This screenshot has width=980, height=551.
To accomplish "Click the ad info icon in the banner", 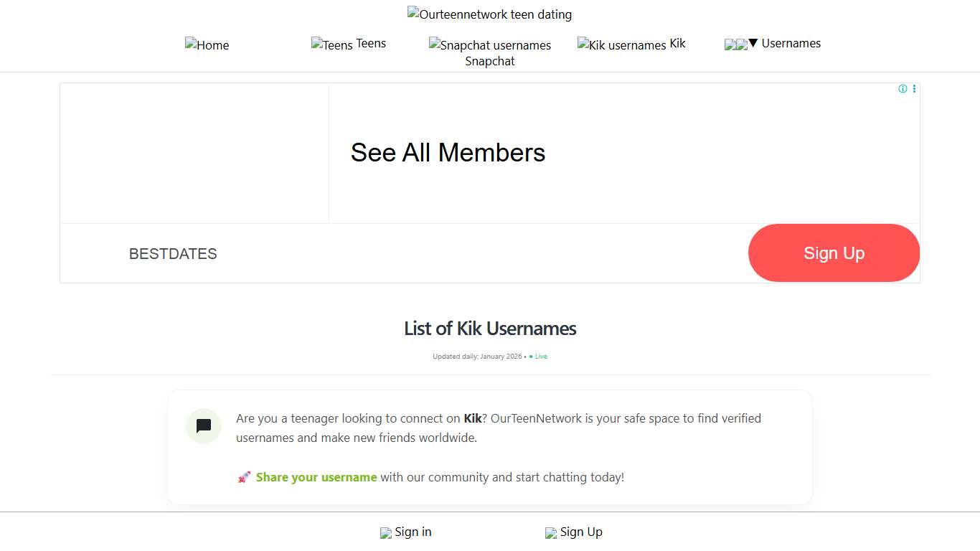I will 903,88.
